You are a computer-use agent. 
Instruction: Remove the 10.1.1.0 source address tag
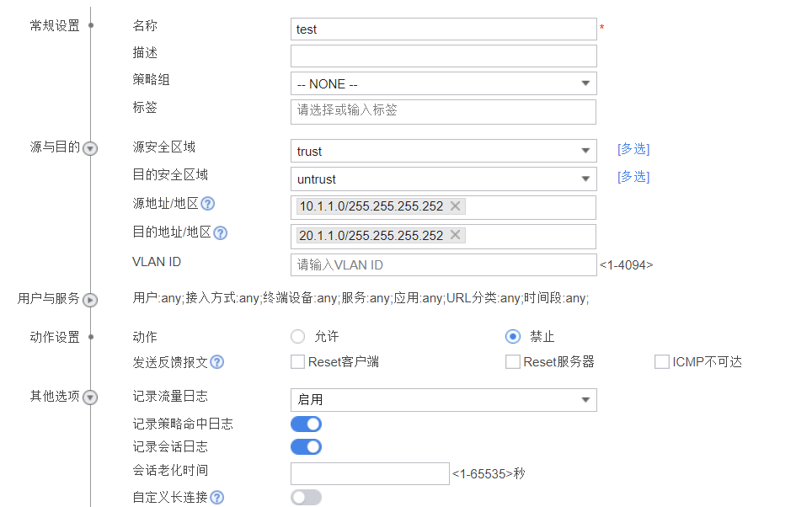pos(456,206)
